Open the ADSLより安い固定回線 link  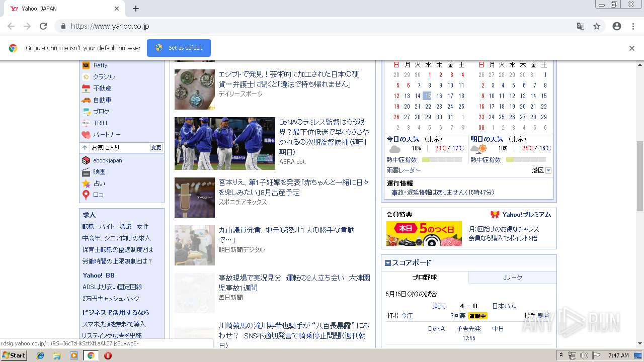pyautogui.click(x=112, y=287)
